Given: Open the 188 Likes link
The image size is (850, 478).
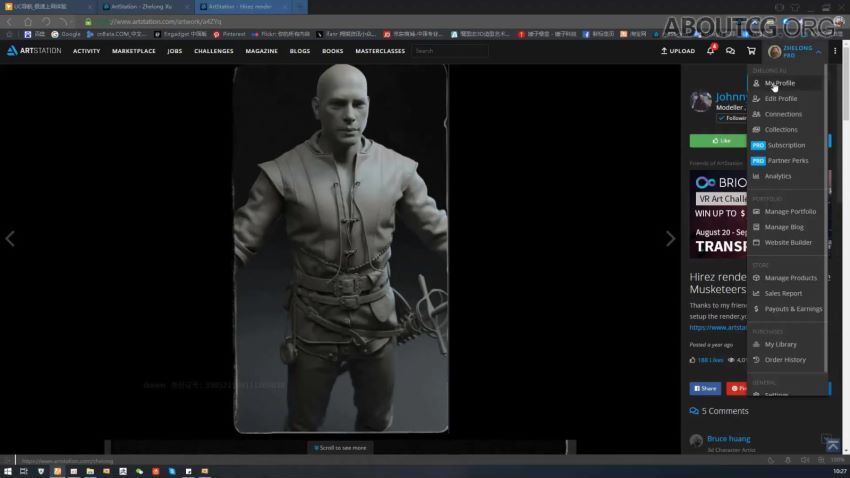Looking at the screenshot, I should click(x=710, y=360).
